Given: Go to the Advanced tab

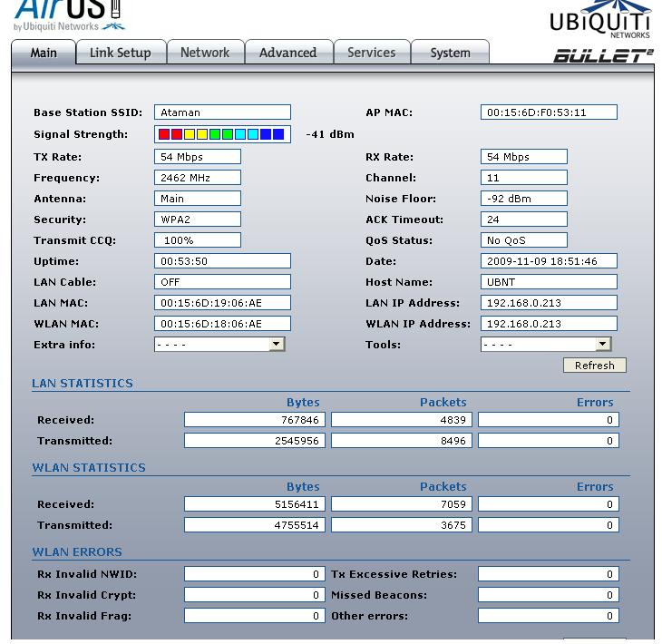Looking at the screenshot, I should tap(288, 53).
